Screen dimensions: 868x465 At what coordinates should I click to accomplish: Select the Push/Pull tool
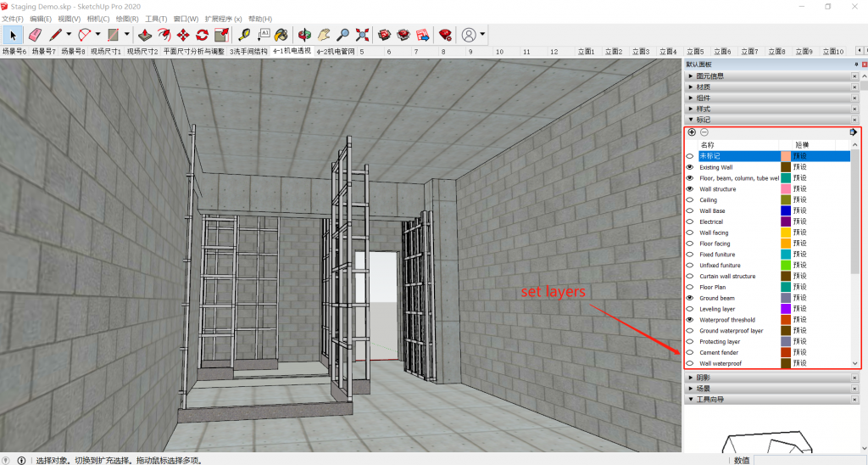point(145,35)
